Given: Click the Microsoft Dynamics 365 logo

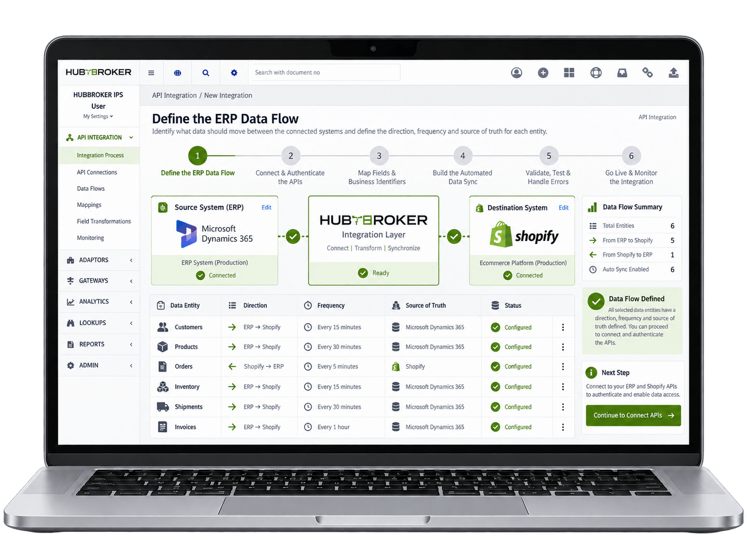Looking at the screenshot, I should coord(215,234).
